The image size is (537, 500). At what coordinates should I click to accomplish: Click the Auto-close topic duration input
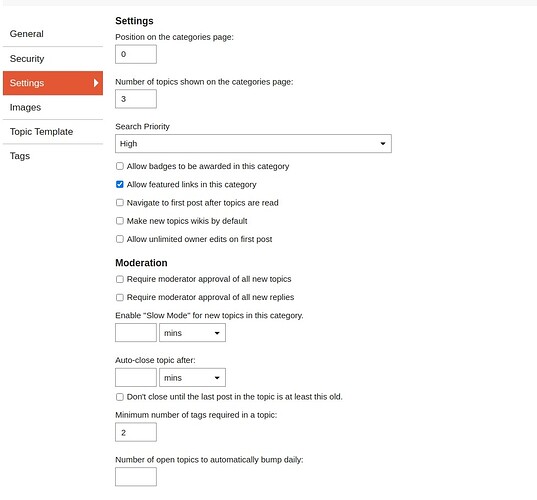(136, 377)
